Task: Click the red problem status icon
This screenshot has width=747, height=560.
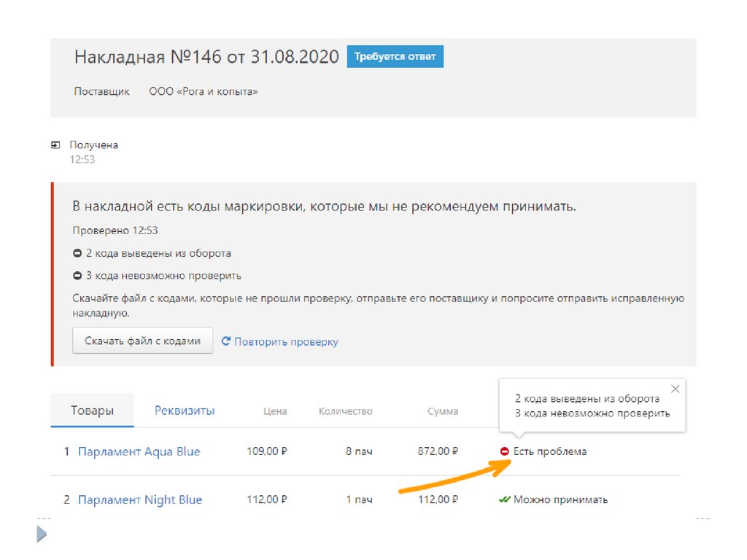Action: [505, 452]
